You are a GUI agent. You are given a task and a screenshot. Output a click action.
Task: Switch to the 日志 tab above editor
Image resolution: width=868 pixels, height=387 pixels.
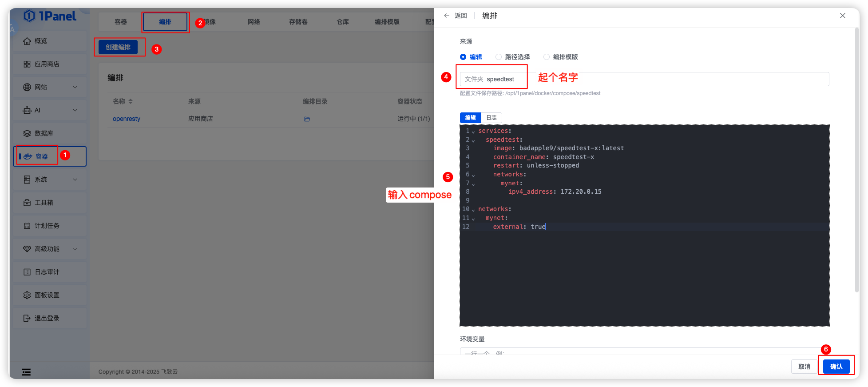point(491,118)
